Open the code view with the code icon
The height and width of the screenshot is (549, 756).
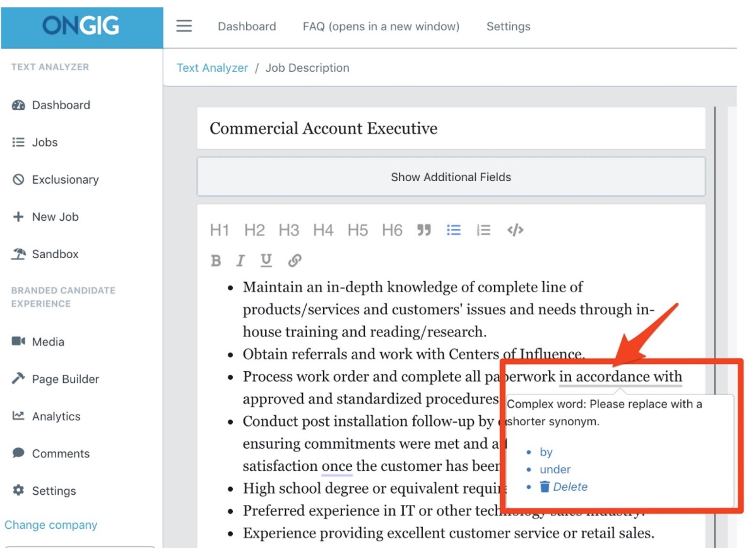pos(515,230)
